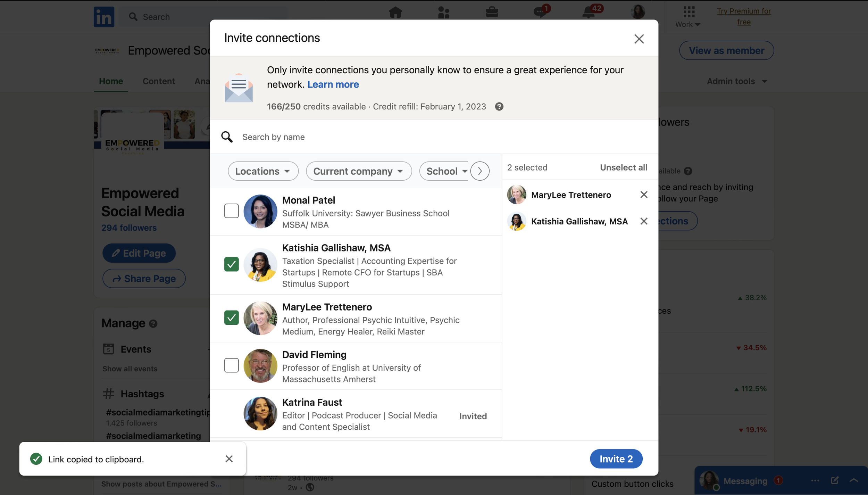Click the Manage help question icon
Screen dimensions: 868x495
coord(153,324)
